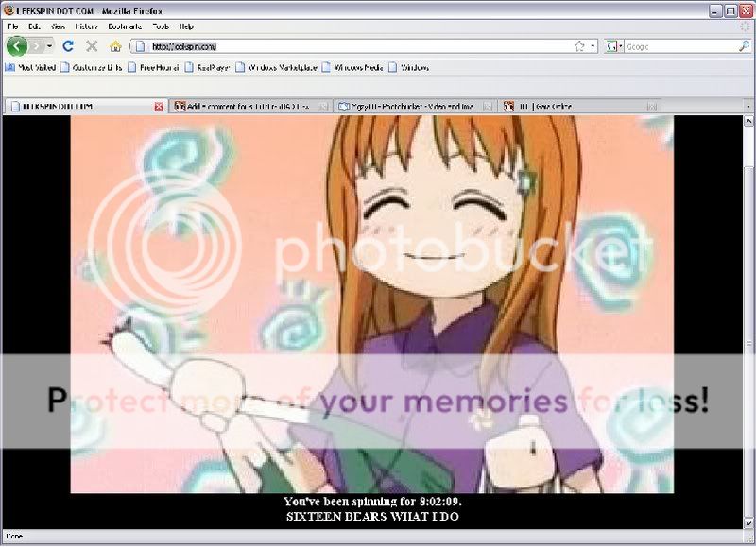Click the Reload page icon
The image size is (756, 547).
click(68, 45)
